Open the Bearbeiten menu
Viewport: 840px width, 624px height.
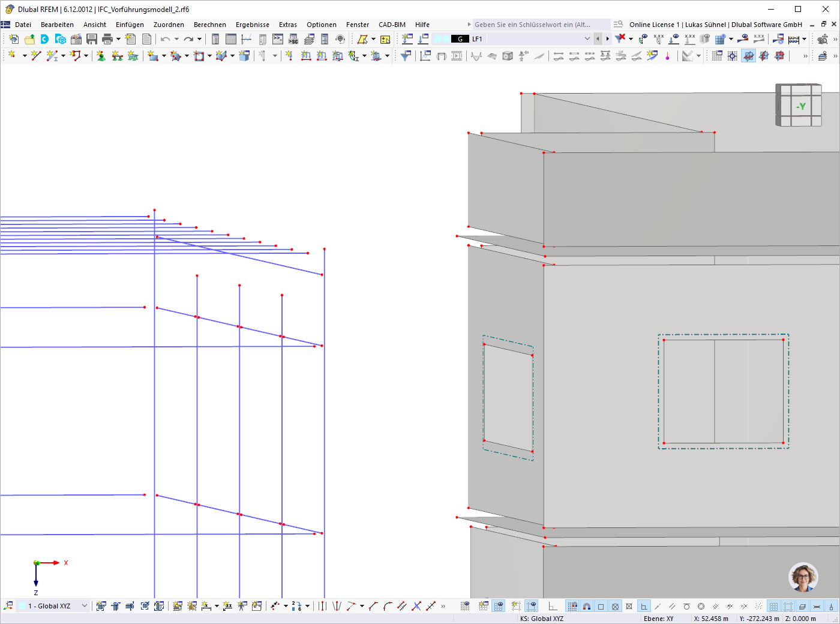(x=57, y=25)
